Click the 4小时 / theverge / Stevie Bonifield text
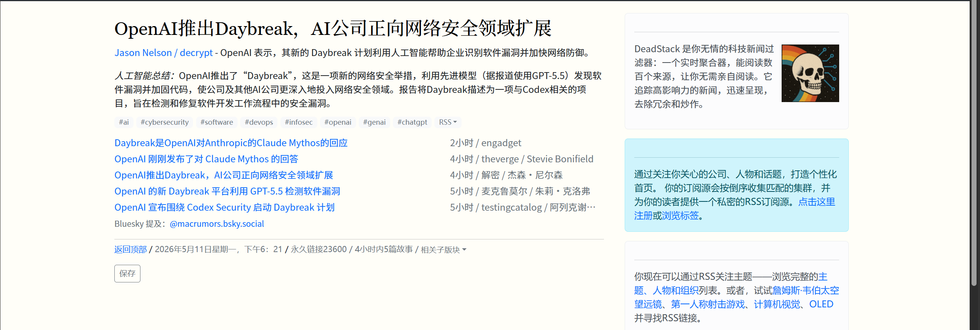This screenshot has width=980, height=330. (521, 159)
